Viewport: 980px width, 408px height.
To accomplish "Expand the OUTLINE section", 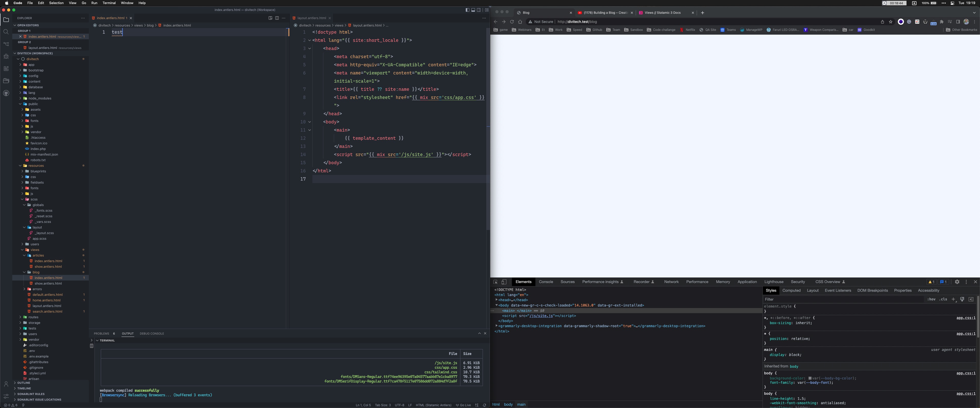I will (23, 383).
